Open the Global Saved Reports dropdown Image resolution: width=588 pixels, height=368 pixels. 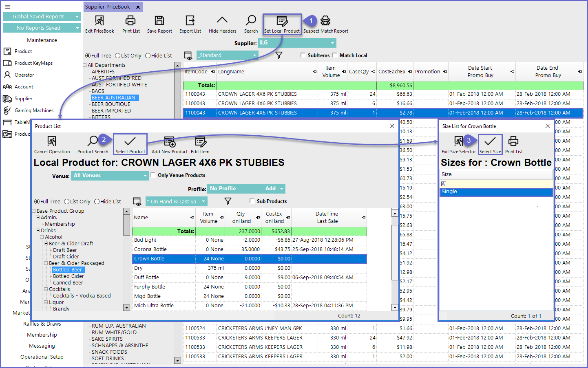pos(77,17)
